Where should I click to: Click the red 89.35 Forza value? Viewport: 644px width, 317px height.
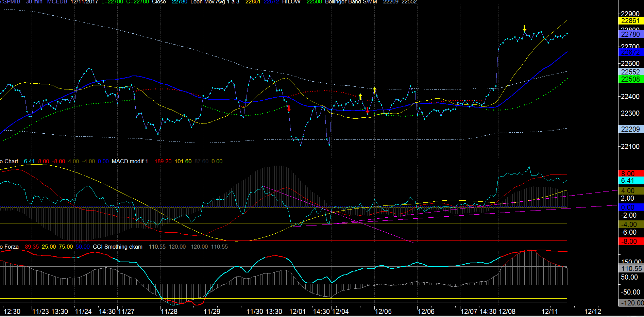(32, 247)
